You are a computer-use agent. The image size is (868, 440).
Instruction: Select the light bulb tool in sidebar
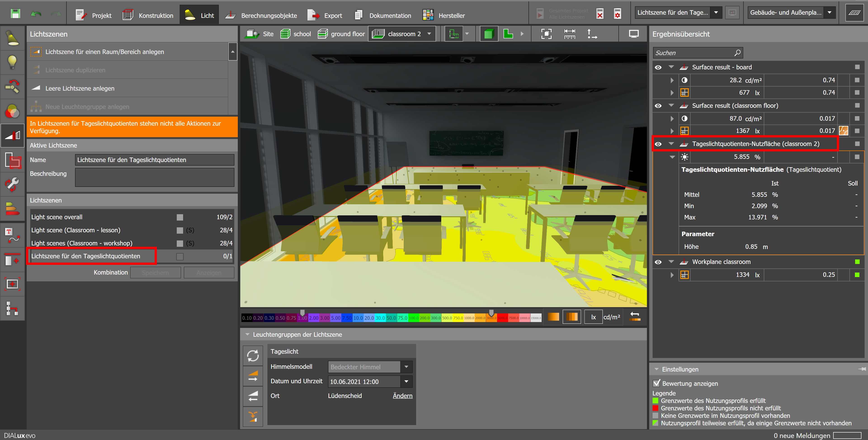point(12,62)
